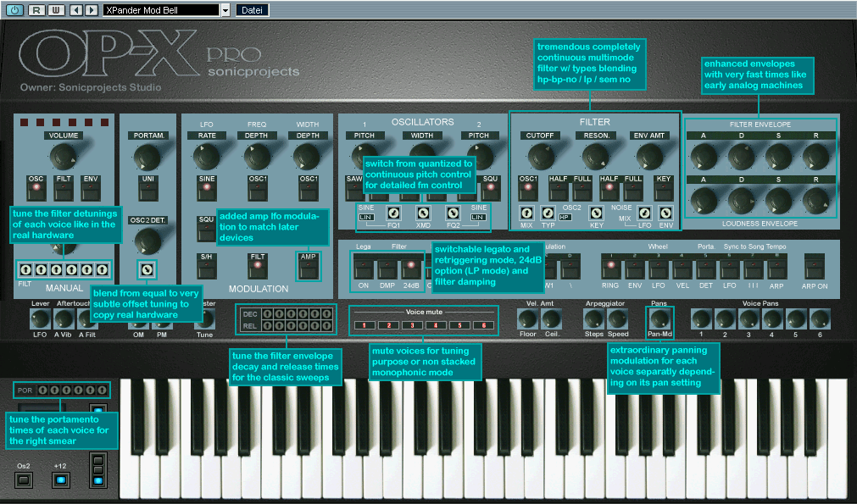This screenshot has width=857, height=504.
Task: Click the R automation read button
Action: coord(36,10)
